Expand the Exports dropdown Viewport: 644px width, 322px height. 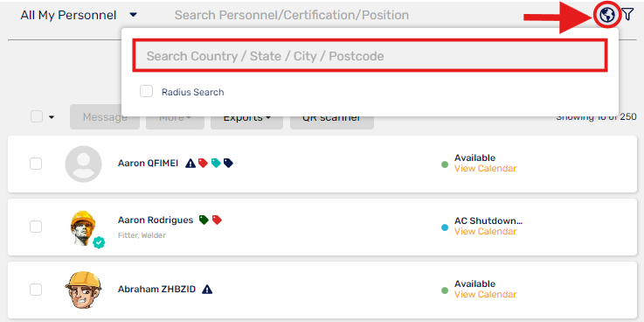(x=246, y=117)
